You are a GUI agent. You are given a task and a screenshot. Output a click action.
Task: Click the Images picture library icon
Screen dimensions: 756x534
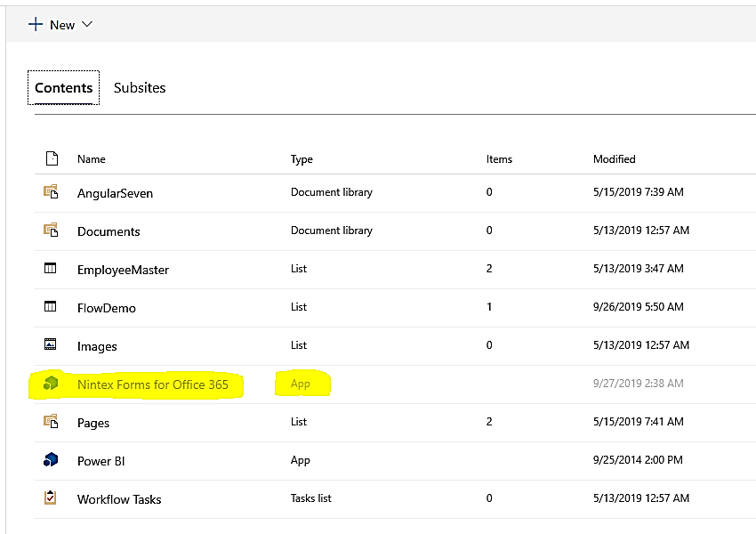(51, 345)
